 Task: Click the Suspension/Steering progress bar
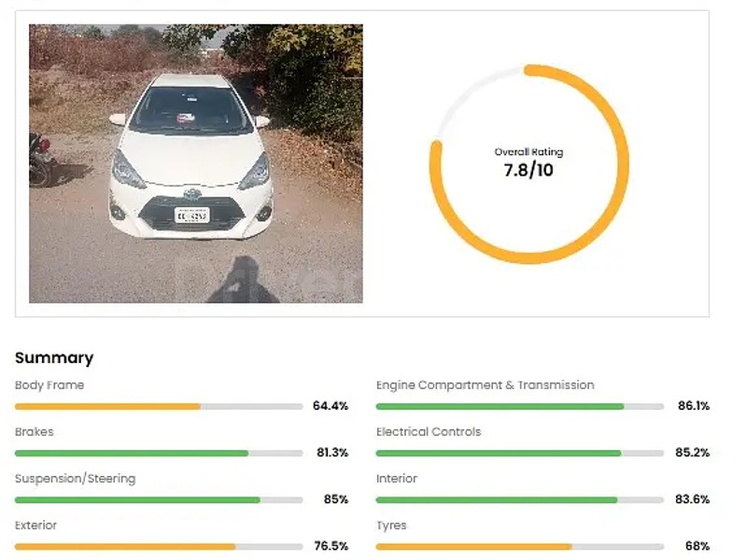[x=159, y=499]
